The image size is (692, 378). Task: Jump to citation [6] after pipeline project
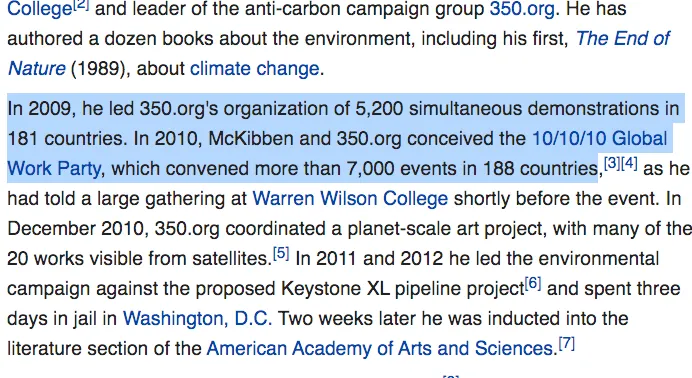pos(533,284)
